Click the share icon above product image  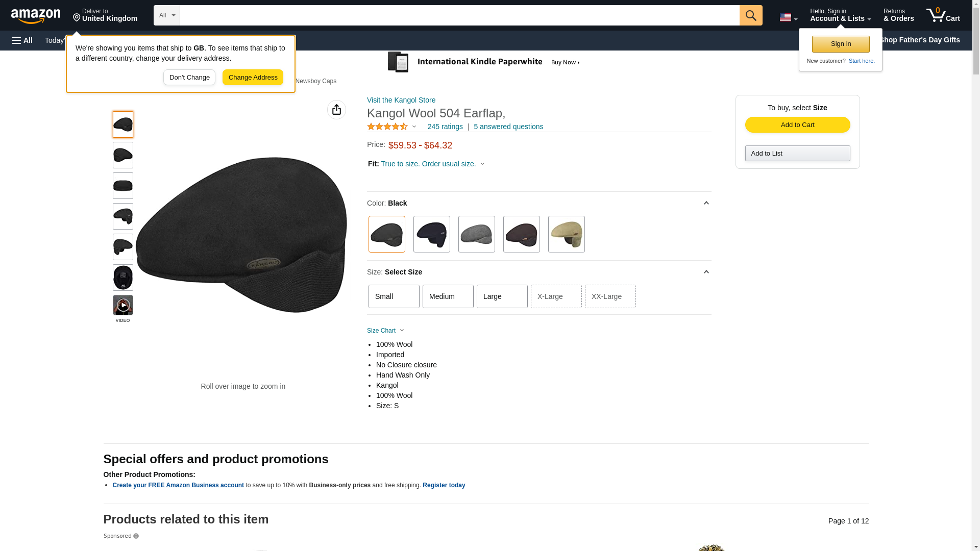(336, 110)
